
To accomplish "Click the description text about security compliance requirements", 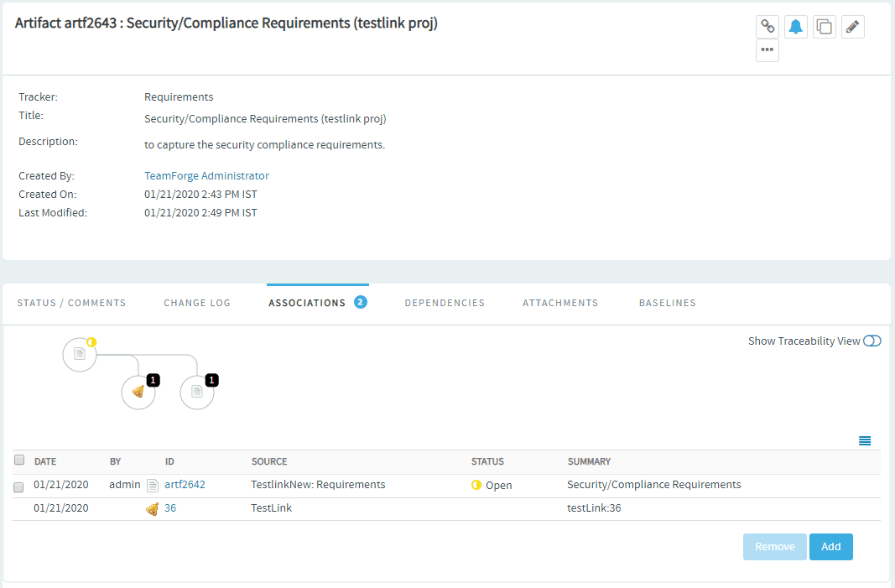I will pyautogui.click(x=264, y=145).
